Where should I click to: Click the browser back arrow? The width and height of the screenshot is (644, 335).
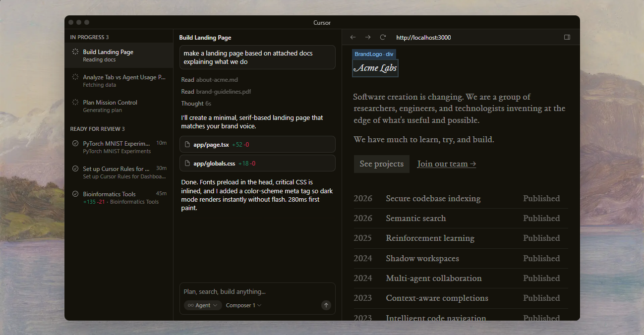[353, 37]
